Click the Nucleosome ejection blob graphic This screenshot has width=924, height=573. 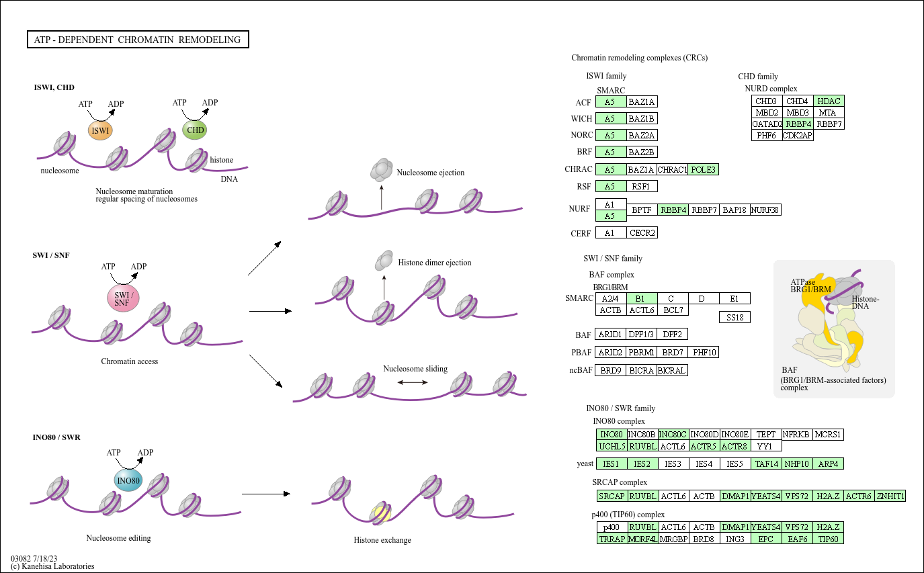pos(380,171)
